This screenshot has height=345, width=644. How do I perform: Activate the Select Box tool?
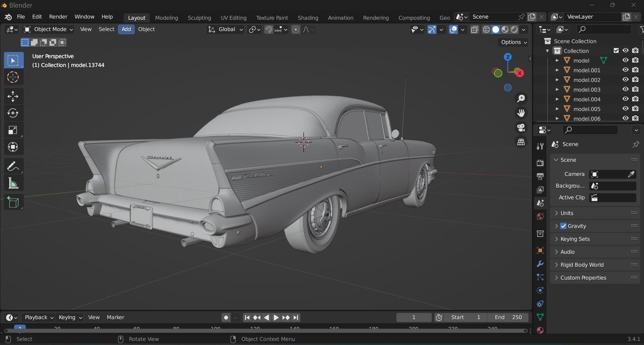[x=13, y=60]
